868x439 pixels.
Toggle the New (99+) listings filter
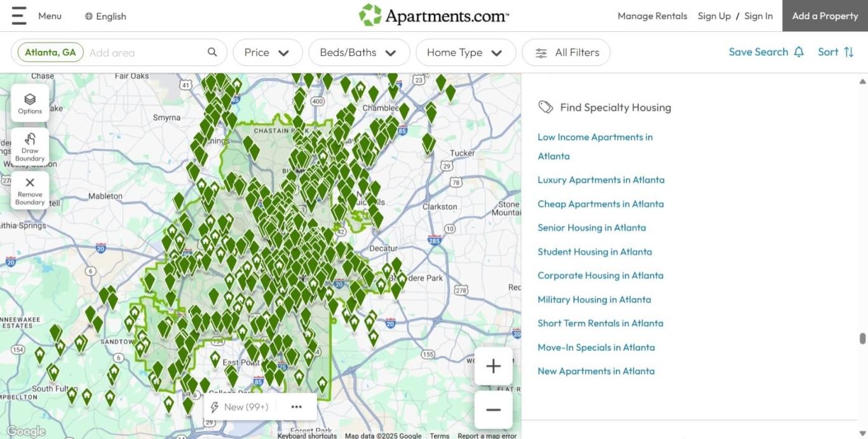tap(240, 407)
